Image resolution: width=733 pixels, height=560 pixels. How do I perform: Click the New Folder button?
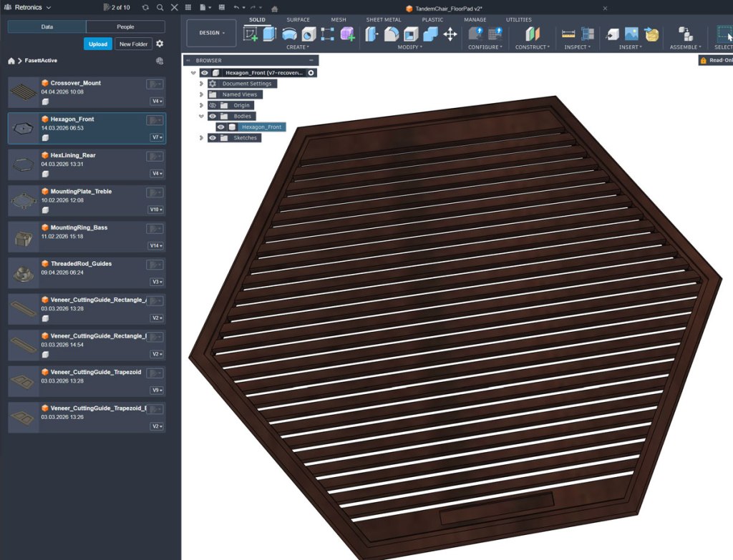(134, 44)
